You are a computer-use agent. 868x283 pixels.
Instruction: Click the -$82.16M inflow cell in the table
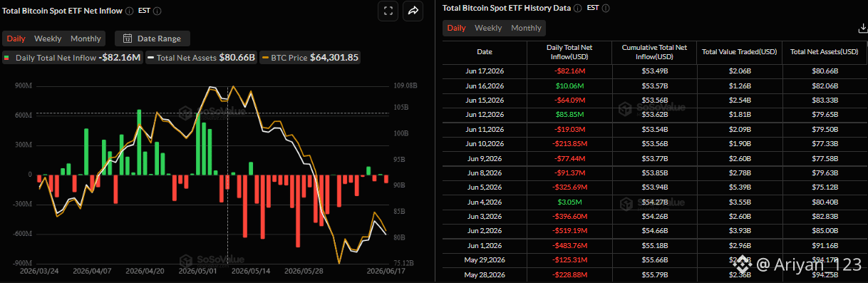(569, 71)
